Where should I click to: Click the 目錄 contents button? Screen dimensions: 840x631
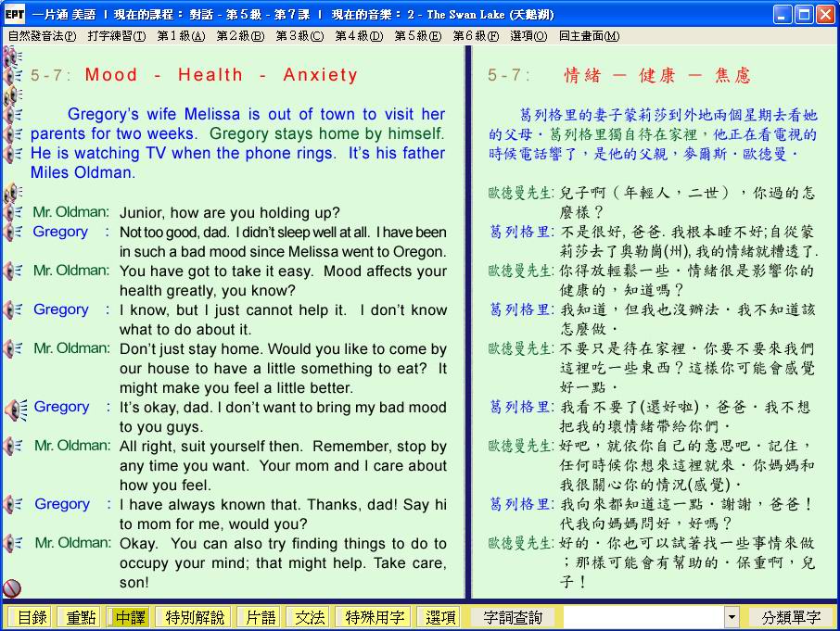[31, 617]
